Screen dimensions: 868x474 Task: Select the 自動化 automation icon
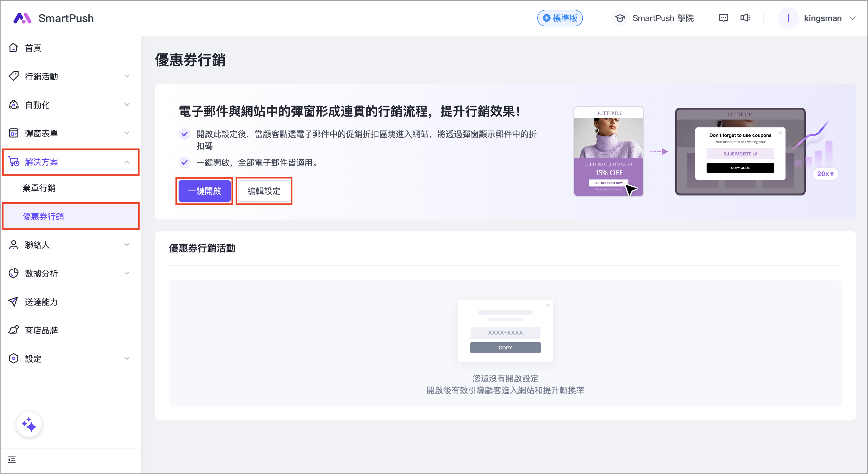(x=13, y=105)
